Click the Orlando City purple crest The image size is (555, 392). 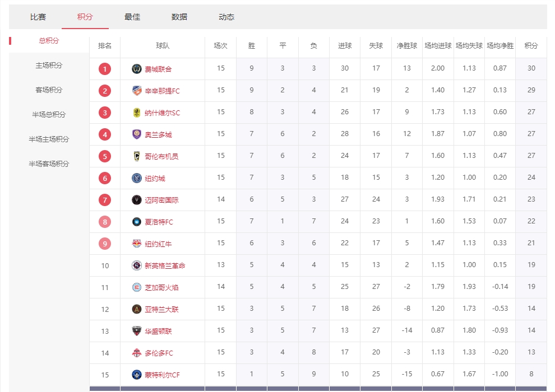[136, 134]
